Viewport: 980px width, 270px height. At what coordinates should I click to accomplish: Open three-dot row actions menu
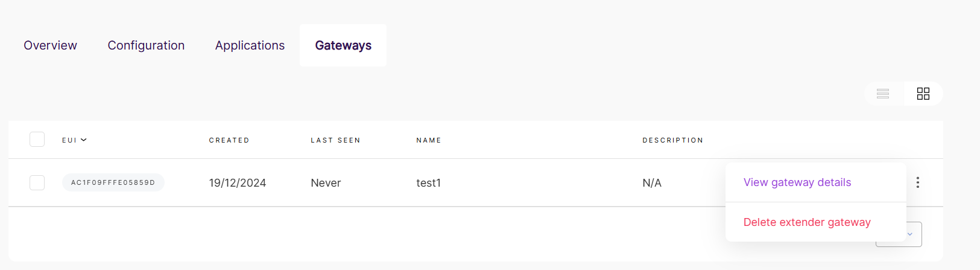click(x=918, y=182)
